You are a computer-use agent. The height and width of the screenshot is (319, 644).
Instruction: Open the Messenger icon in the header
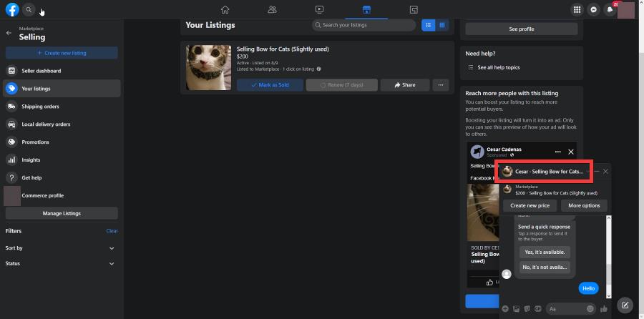(593, 10)
